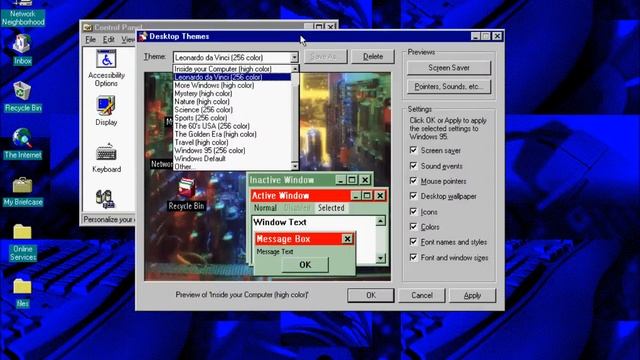Open the Edit menu in Control Panel
The width and height of the screenshot is (640, 360).
[x=109, y=40]
